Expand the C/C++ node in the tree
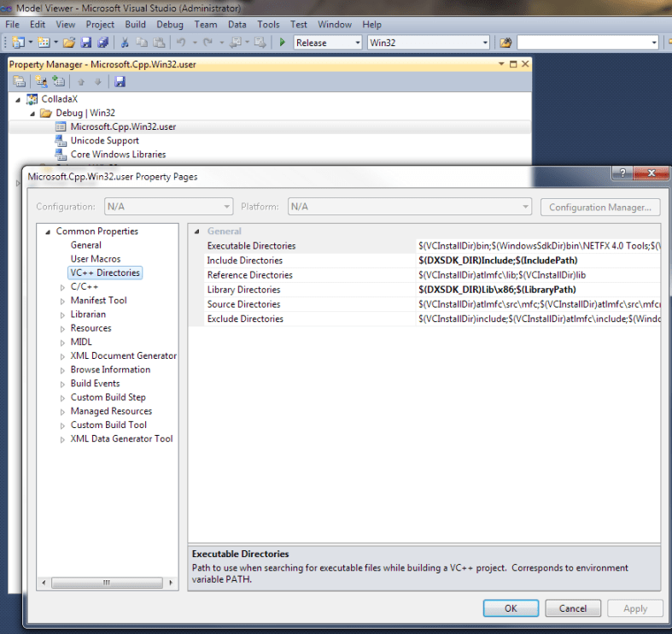672x634 pixels. coord(63,287)
